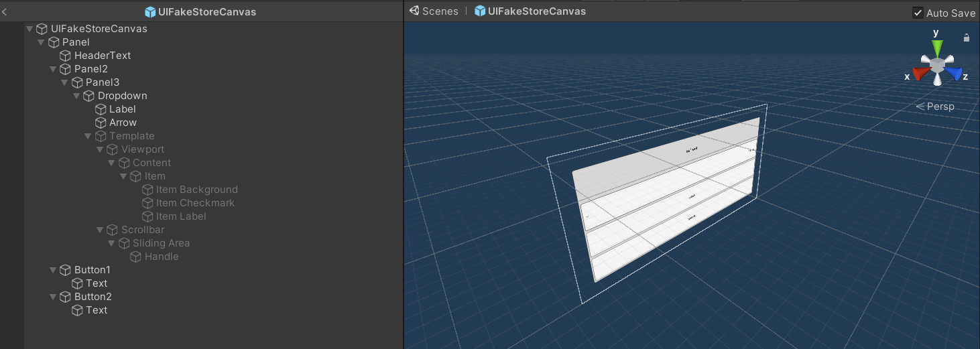Collapse the Viewport tree node
The height and width of the screenshot is (349, 980).
click(100, 149)
